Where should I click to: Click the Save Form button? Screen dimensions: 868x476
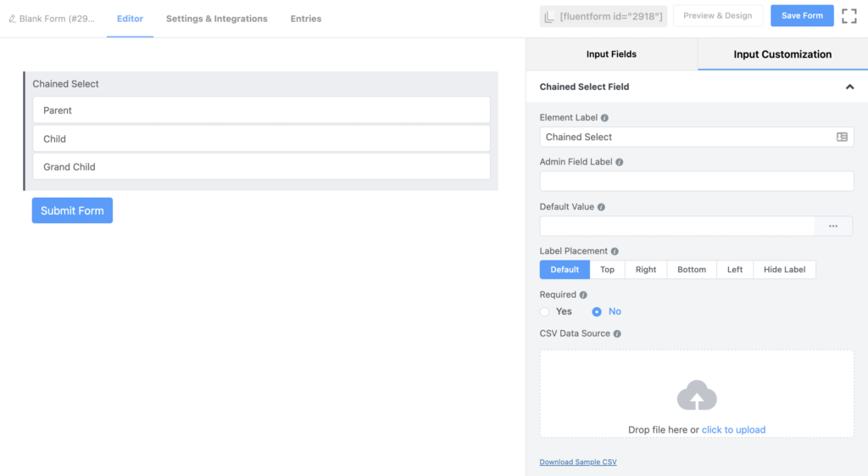pyautogui.click(x=802, y=16)
